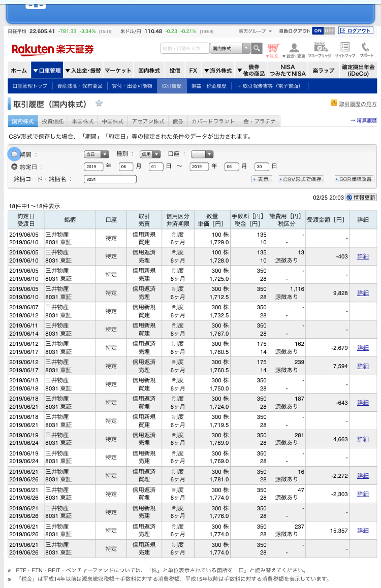
Task: Open 資産残高・保有商品 submenu
Action: (x=79, y=86)
